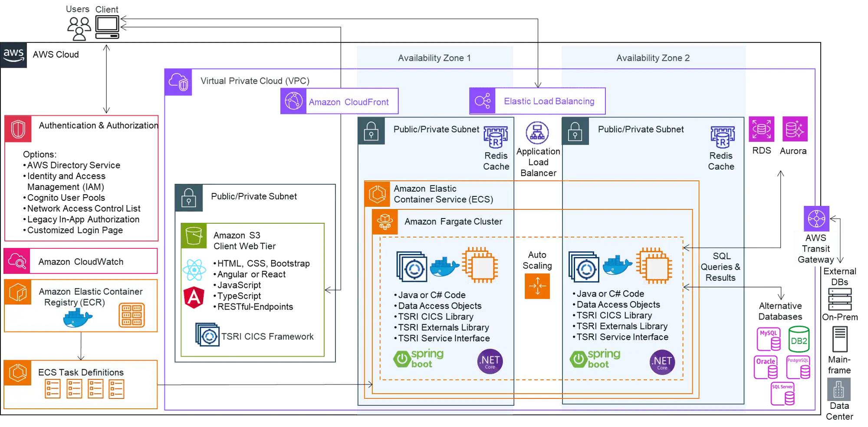Click Spring Boot logo in Availability Zone 1
Viewport: 868px width, 427px height.
[x=419, y=359]
